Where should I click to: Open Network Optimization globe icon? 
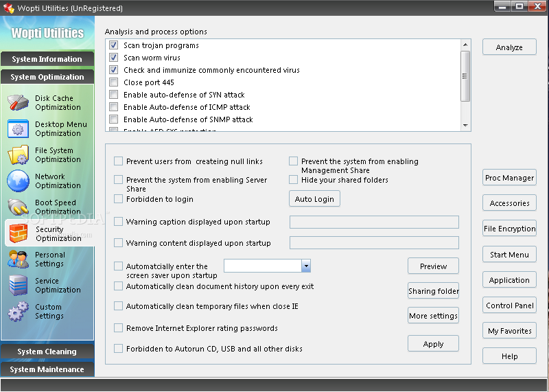[x=19, y=181]
